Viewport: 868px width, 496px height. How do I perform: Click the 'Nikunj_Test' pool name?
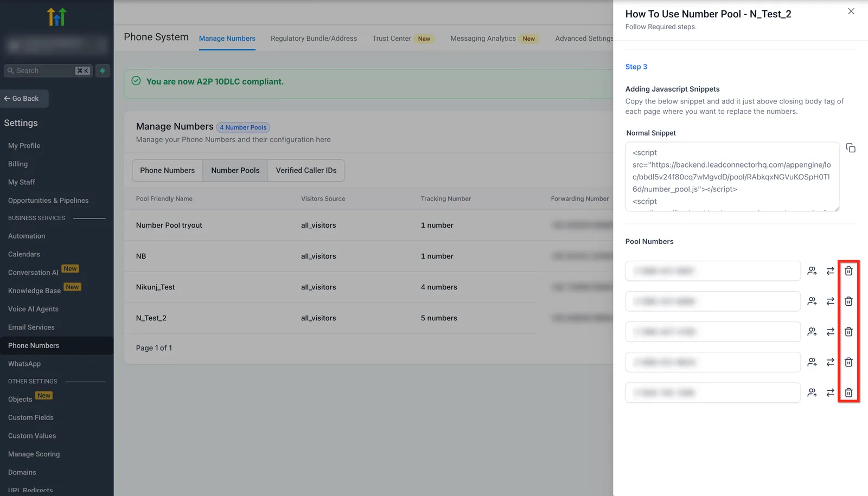156,287
